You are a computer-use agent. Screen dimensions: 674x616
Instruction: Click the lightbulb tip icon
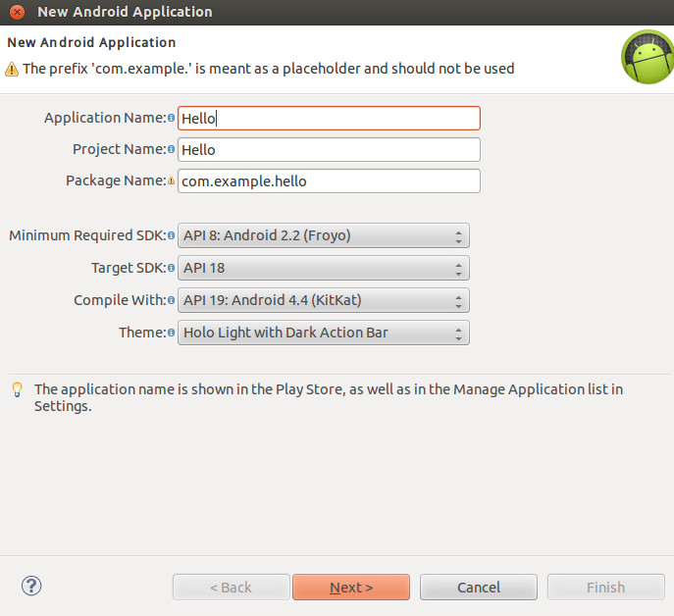[x=17, y=390]
